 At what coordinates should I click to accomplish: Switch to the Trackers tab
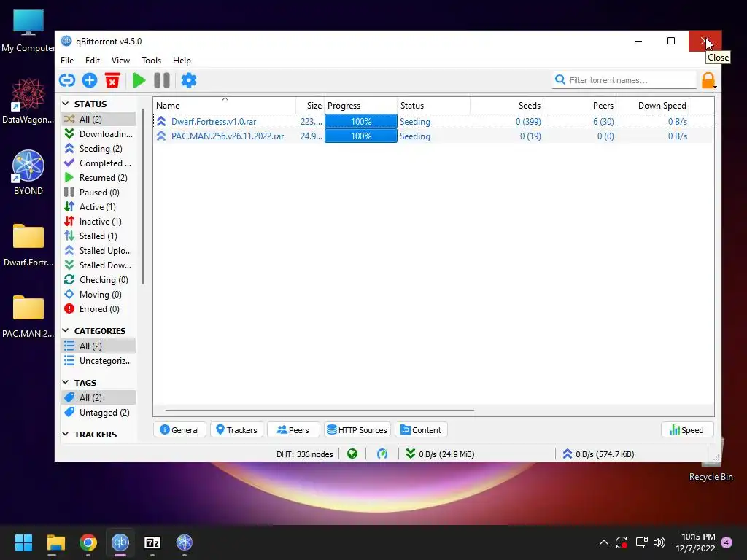click(x=236, y=430)
